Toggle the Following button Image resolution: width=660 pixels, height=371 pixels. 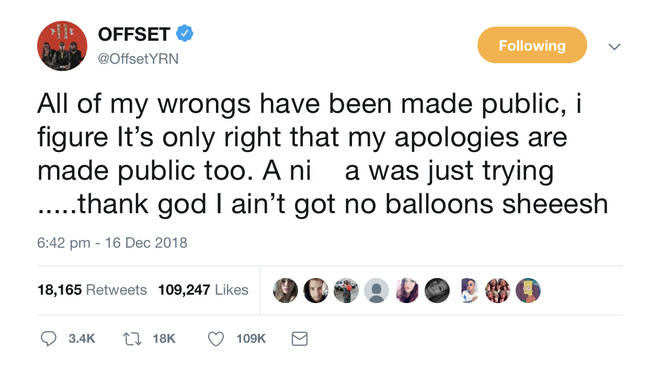tap(532, 45)
